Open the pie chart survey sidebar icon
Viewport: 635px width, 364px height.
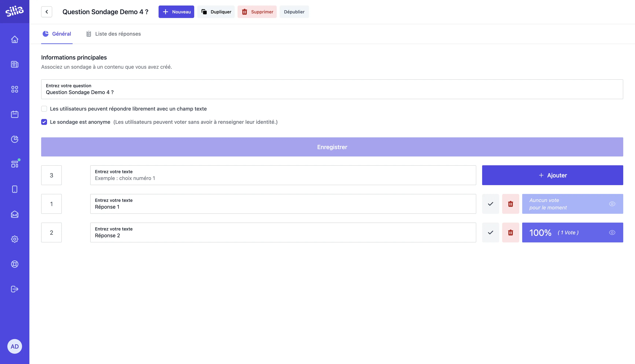(x=15, y=139)
